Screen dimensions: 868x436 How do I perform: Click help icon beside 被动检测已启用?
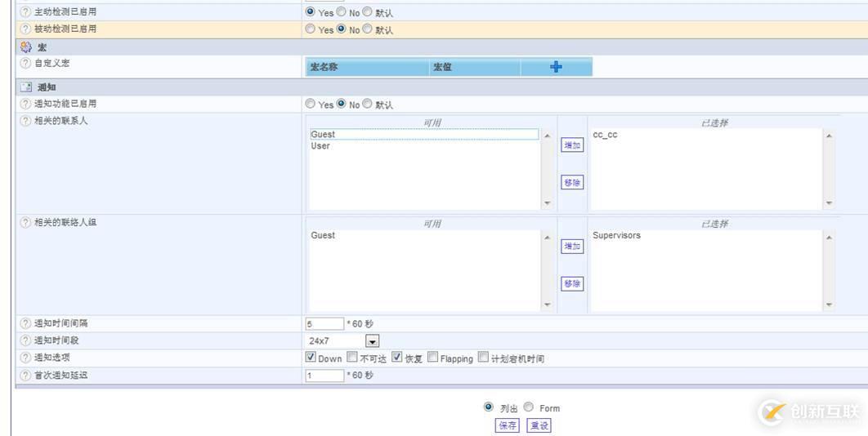click(x=25, y=29)
